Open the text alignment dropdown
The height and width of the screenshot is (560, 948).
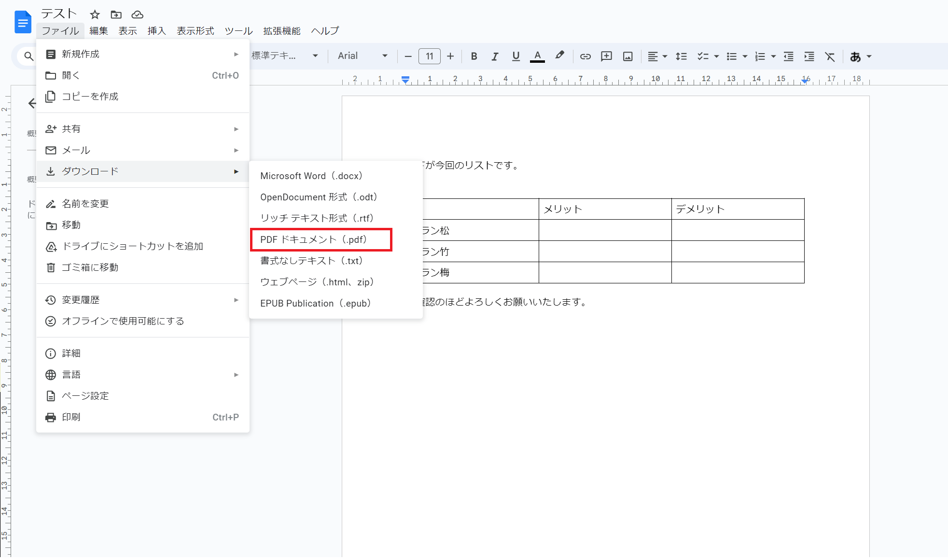657,56
